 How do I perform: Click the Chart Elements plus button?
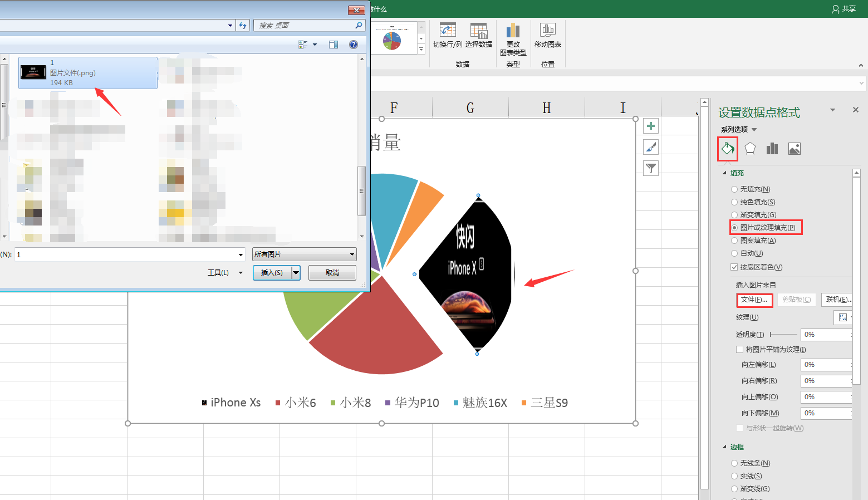pyautogui.click(x=651, y=126)
